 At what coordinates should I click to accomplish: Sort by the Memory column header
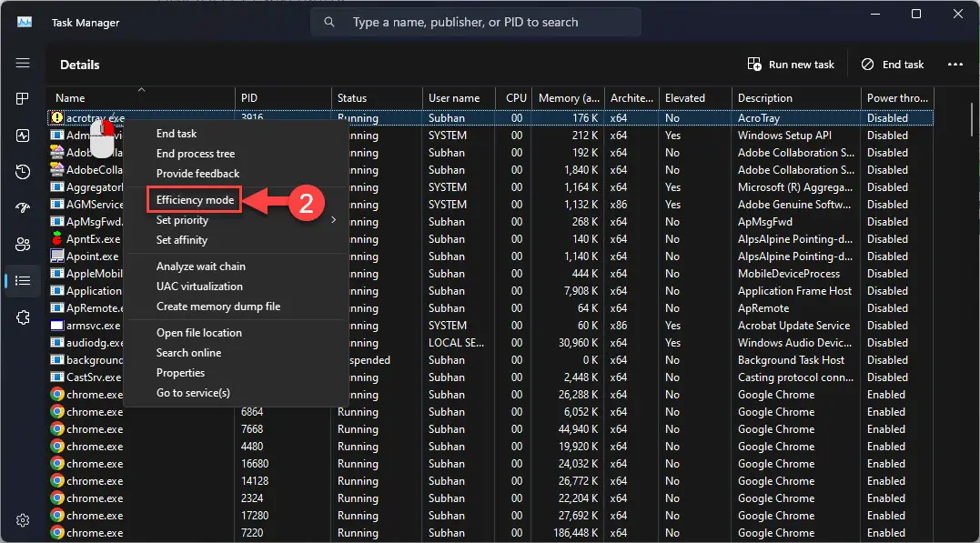click(568, 98)
